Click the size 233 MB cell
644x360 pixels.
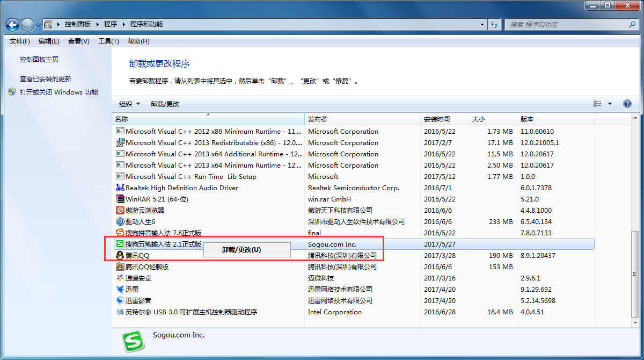(501, 221)
